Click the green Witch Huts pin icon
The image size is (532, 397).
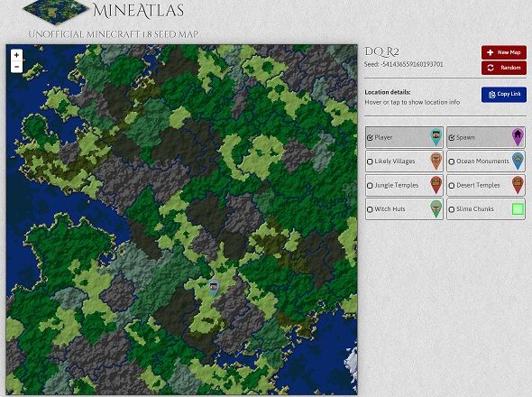[436, 208]
